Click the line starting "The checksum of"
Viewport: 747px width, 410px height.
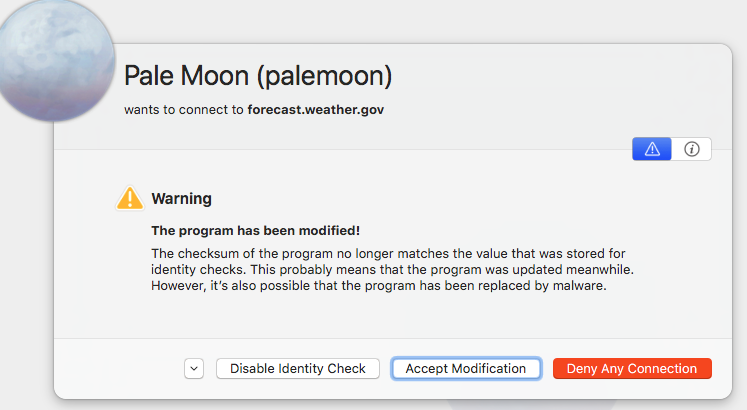[387, 253]
